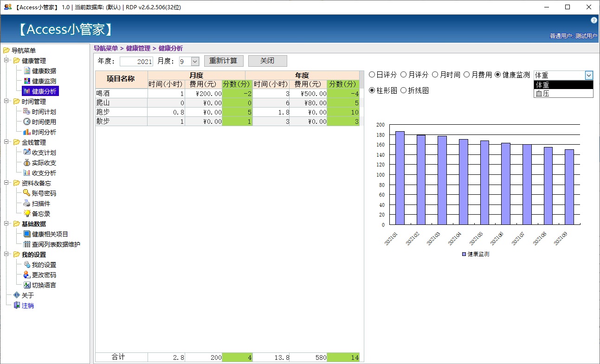Select the 月时间 radio button

pyautogui.click(x=435, y=75)
